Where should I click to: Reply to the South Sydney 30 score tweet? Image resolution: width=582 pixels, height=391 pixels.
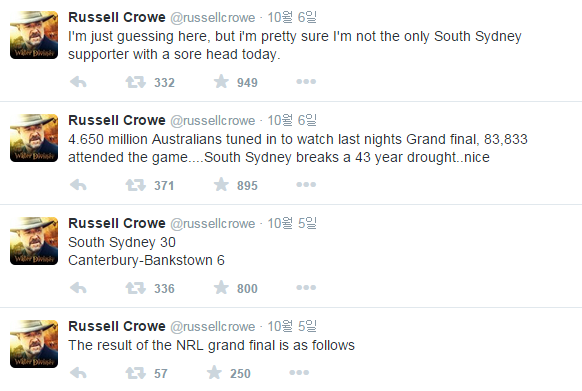pos(78,287)
